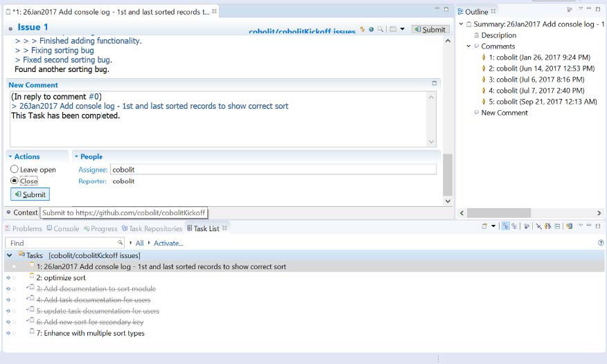The width and height of the screenshot is (607, 364).
Task: Click the All working set link
Action: (139, 243)
